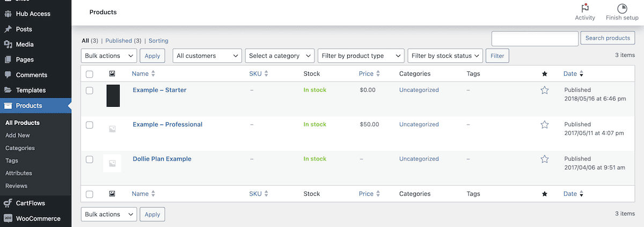Click the product search text field
This screenshot has height=227, width=644.
[x=535, y=39]
